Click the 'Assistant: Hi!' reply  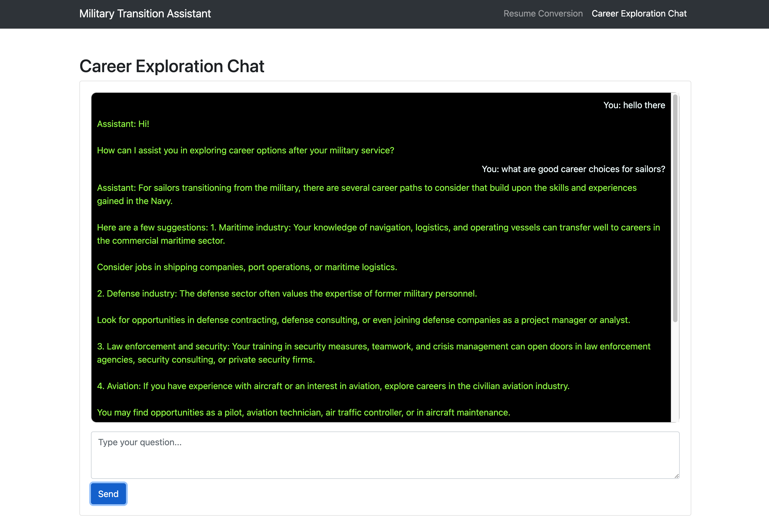(x=123, y=124)
